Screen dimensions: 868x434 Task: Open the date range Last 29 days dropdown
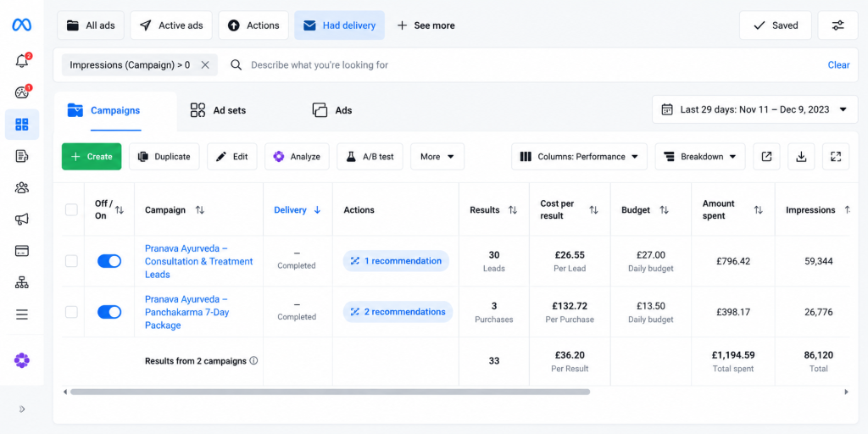tap(754, 109)
